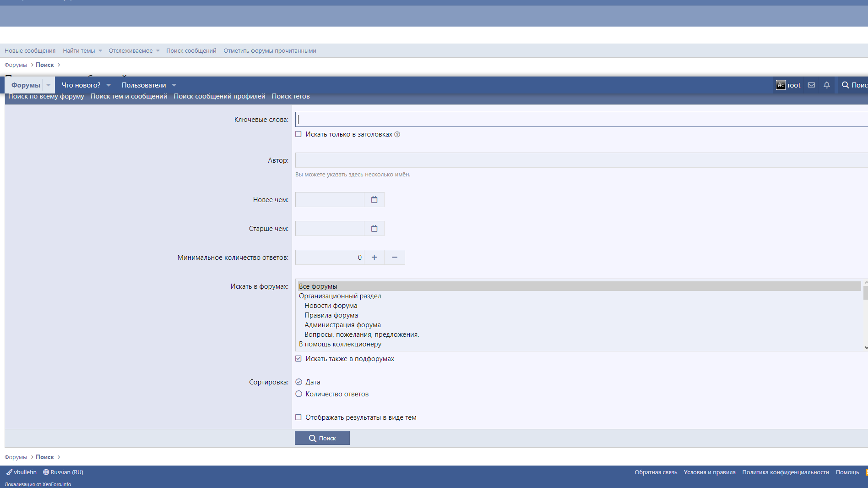
Task: Open inbox via envelope icon
Action: point(811,85)
